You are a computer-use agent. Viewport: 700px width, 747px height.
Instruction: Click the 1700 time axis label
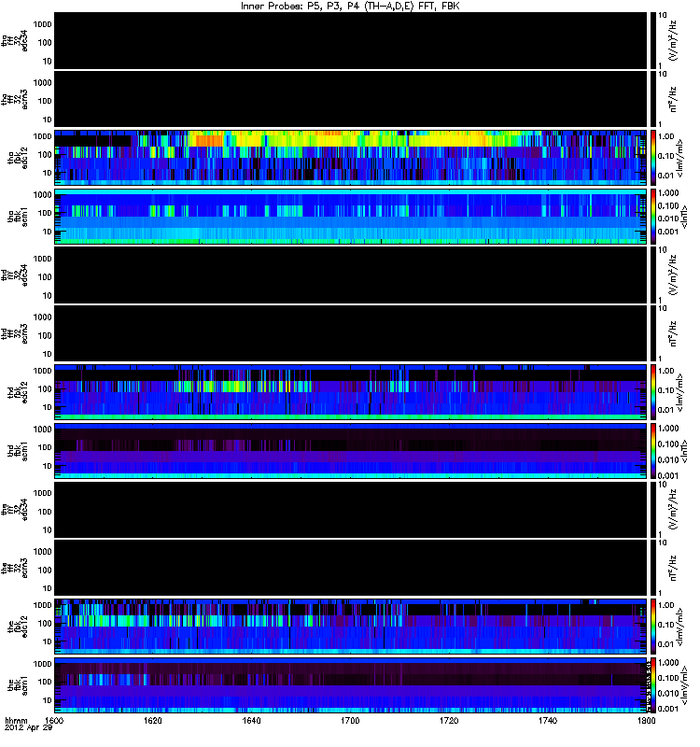[350, 720]
